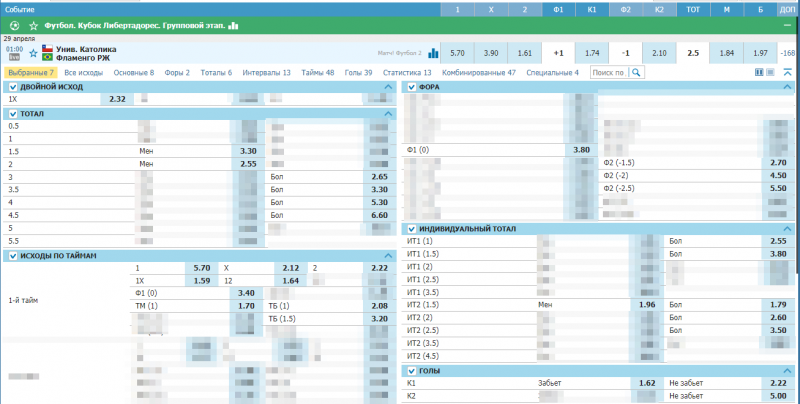Open league statistics bar chart icon
800x404 pixels.
[233, 24]
